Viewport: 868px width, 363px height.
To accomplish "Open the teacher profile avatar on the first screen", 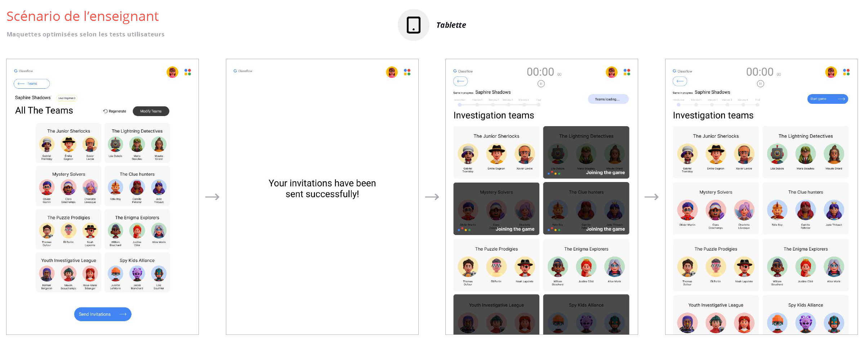I will click(173, 72).
